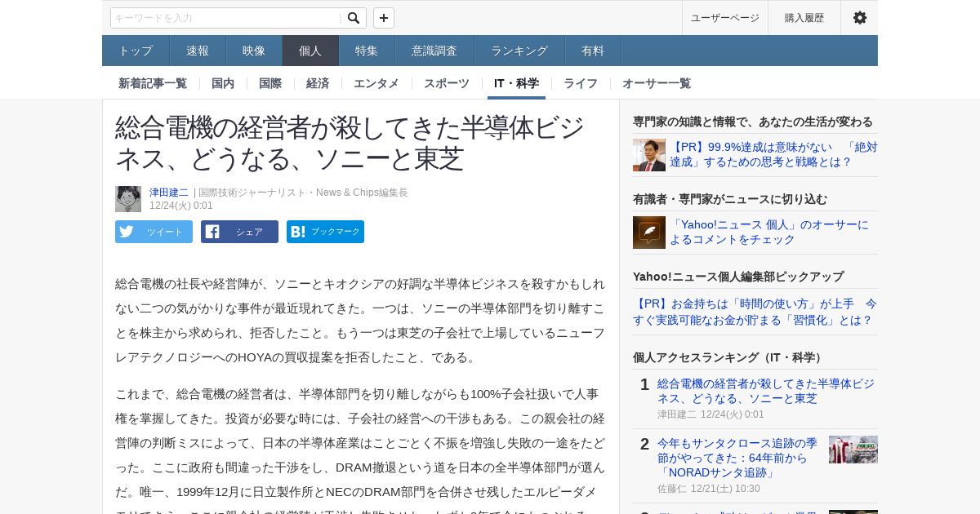The width and height of the screenshot is (980, 514).
Task: Click the Hatena B! bookmark icon
Action: [298, 232]
